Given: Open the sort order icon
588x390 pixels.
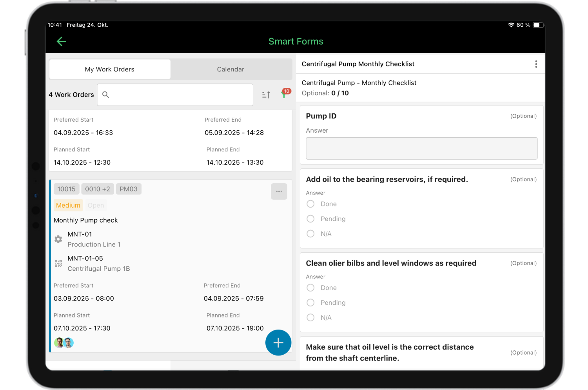Looking at the screenshot, I should [266, 95].
